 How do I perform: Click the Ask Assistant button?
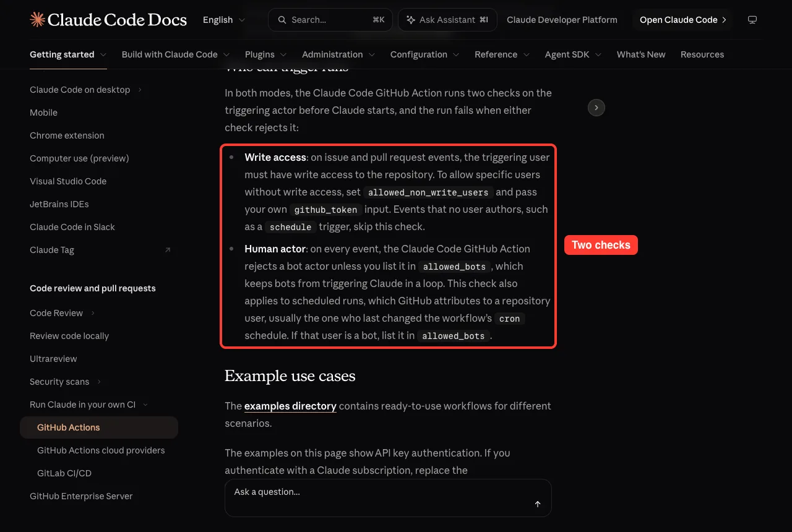(447, 20)
